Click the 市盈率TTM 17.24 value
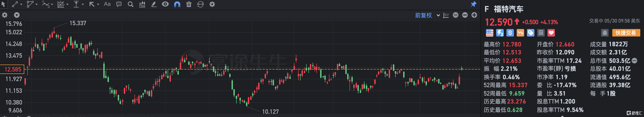This screenshot has height=117, width=644. pyautogui.click(x=574, y=61)
